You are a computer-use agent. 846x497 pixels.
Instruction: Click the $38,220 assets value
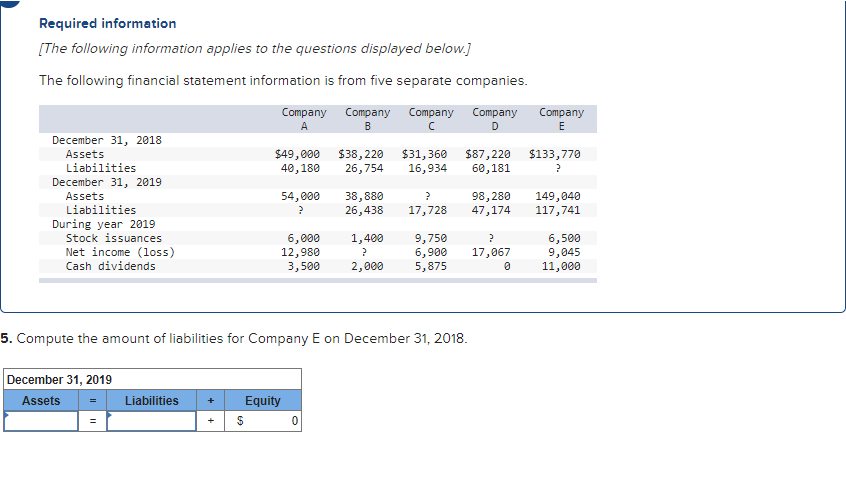point(361,154)
